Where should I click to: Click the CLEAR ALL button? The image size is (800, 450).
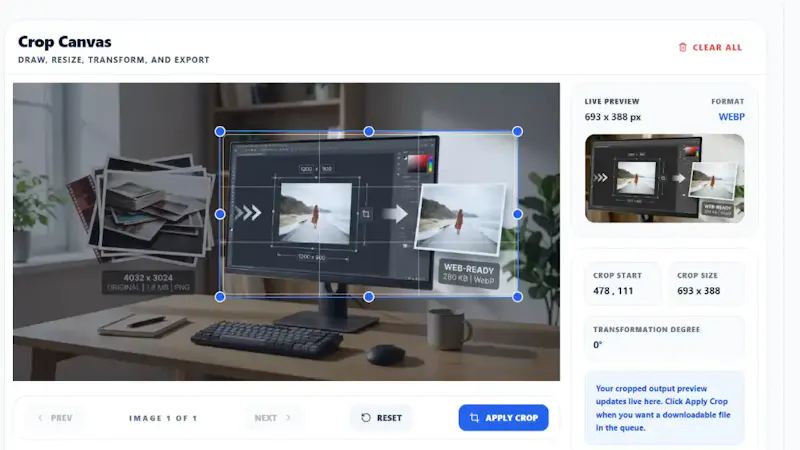pos(710,47)
